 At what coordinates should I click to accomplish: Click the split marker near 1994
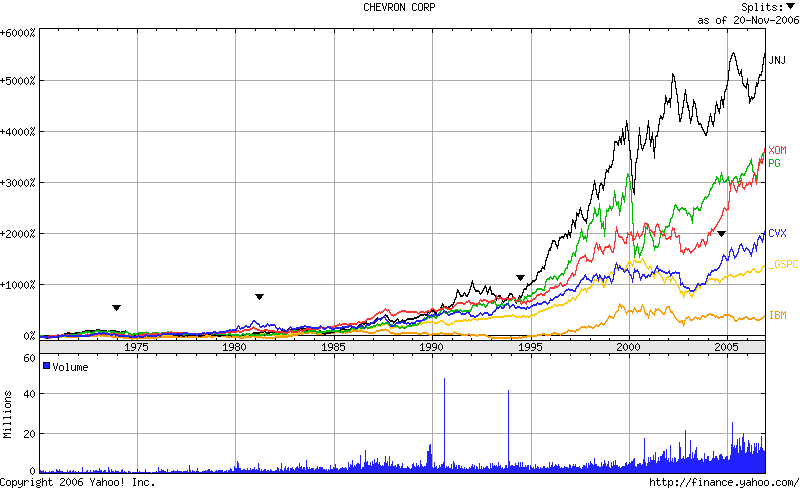520,278
